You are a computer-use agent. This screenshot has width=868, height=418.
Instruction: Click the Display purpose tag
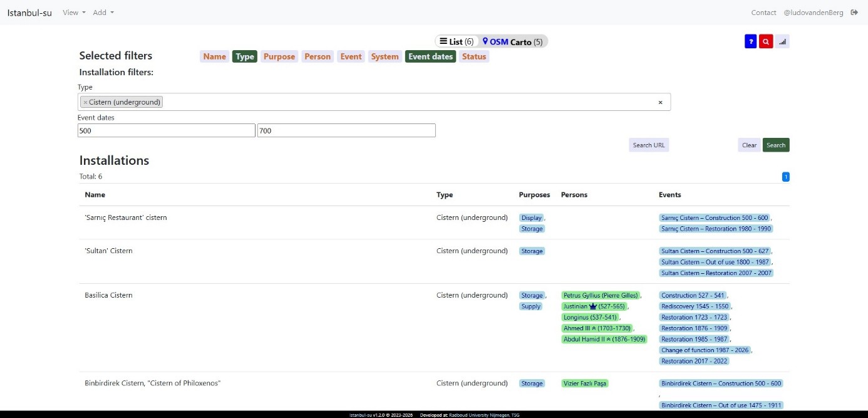[532, 217]
